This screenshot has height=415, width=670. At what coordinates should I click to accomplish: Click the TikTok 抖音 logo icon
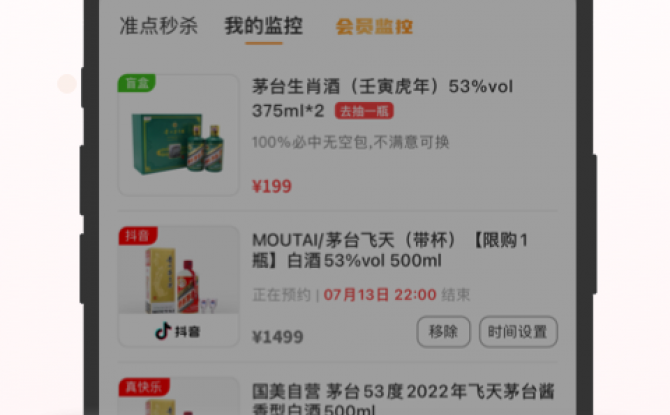pos(163,331)
